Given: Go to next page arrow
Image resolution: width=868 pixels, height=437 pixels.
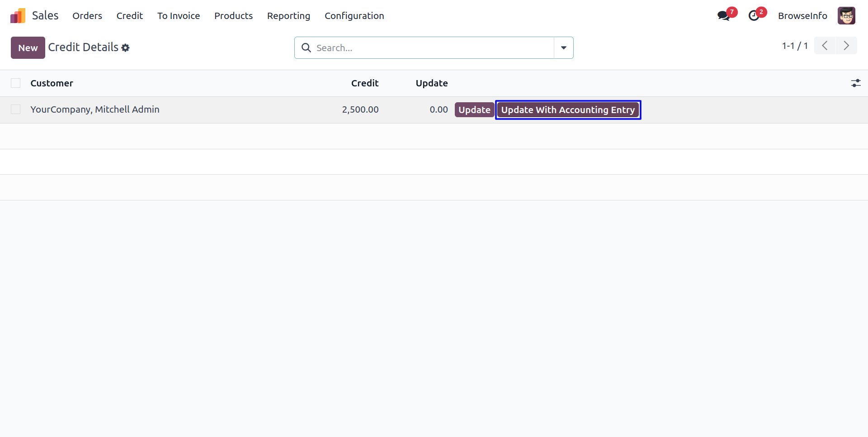Looking at the screenshot, I should 846,46.
